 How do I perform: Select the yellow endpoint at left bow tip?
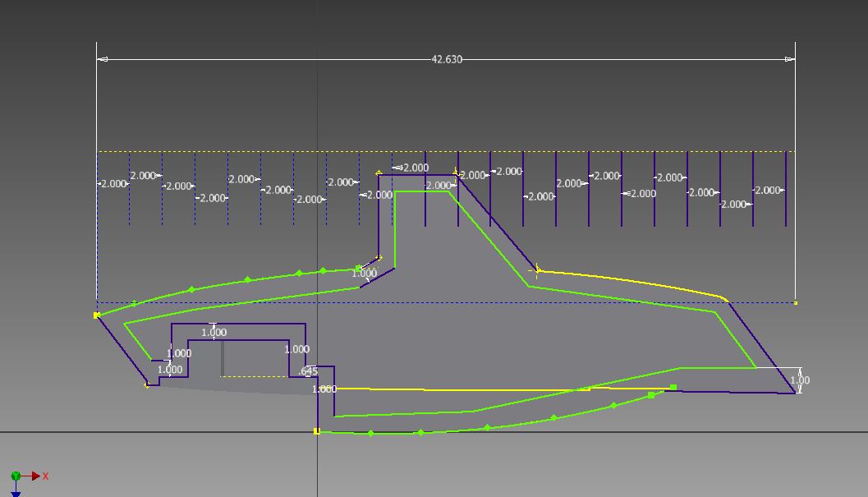[x=96, y=315]
